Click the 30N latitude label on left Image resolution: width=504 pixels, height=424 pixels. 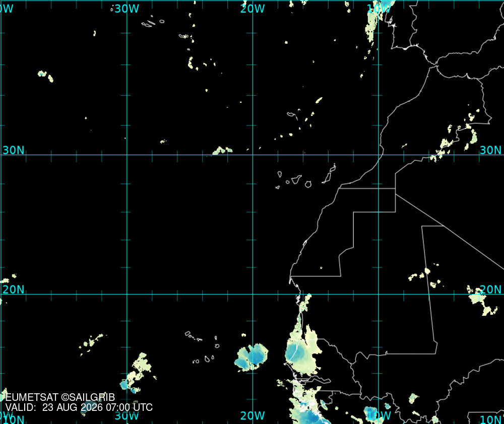13,150
